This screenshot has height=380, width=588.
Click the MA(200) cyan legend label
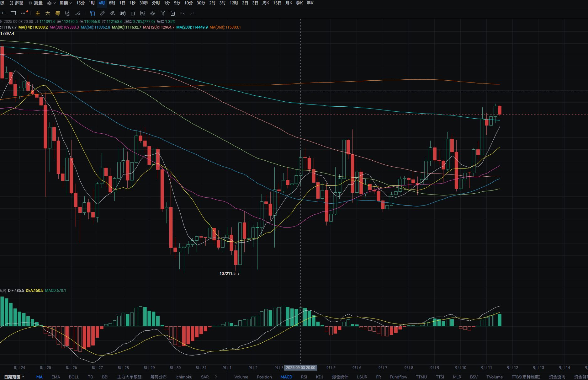click(x=192, y=27)
